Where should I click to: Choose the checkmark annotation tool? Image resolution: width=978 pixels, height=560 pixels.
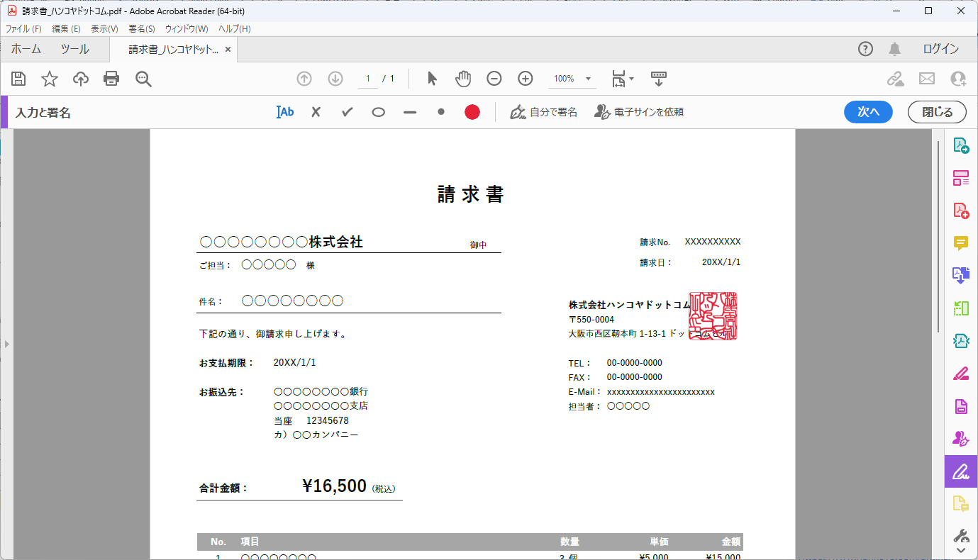347,111
